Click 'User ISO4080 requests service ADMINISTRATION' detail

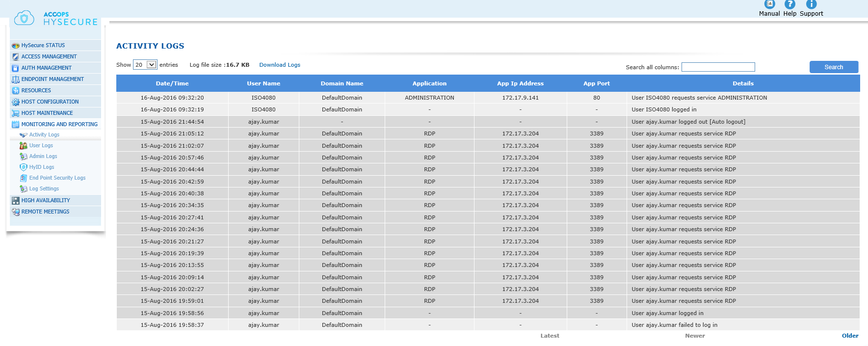(x=699, y=98)
